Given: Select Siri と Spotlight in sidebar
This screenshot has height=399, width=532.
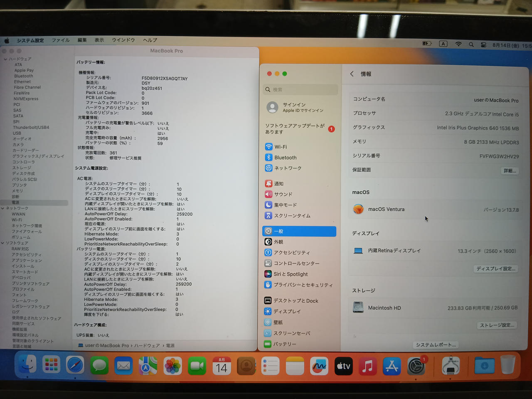Looking at the screenshot, I should pyautogui.click(x=299, y=274).
